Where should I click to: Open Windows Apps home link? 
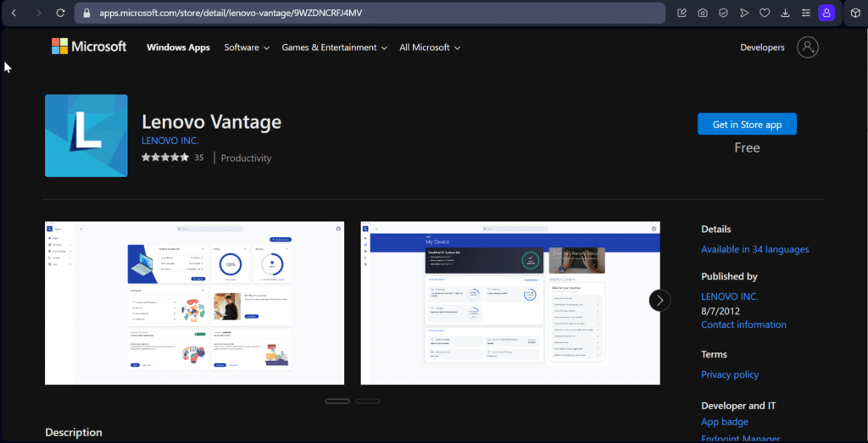click(178, 47)
